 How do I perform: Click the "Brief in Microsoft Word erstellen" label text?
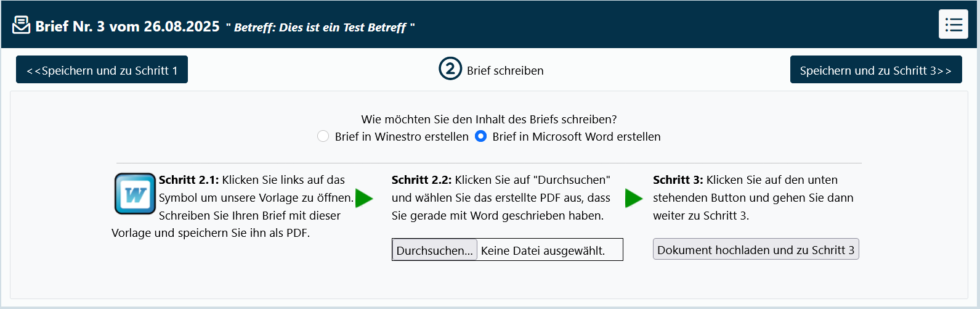tap(577, 137)
